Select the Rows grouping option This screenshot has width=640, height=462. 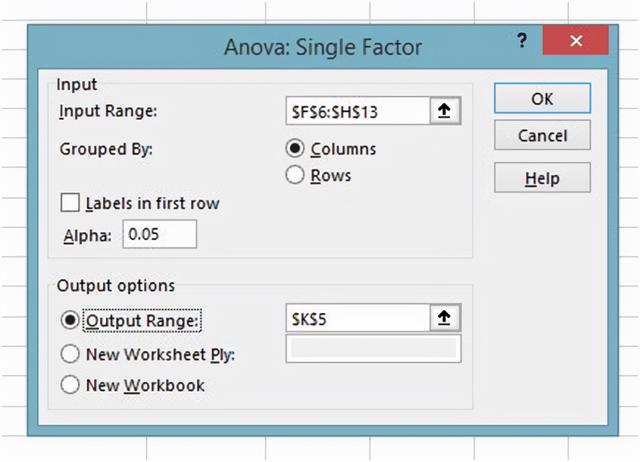[295, 175]
